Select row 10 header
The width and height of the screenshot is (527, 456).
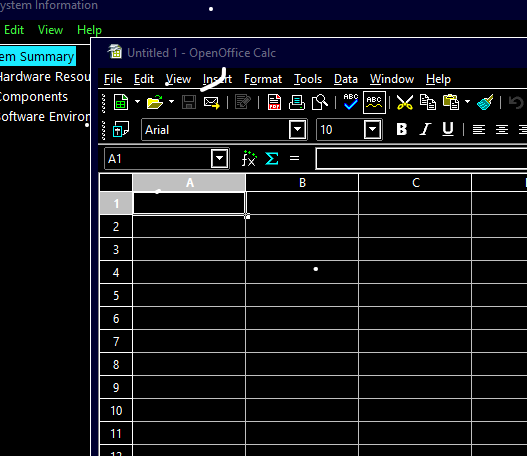116,410
